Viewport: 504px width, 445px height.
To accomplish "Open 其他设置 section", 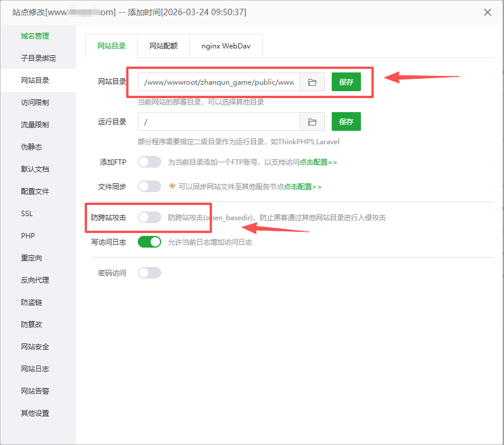I will tap(35, 413).
